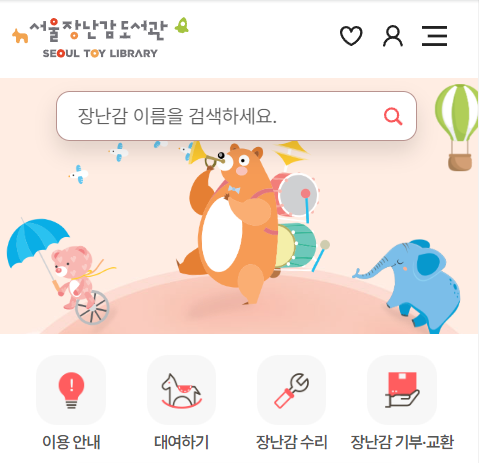
Task: Click the orange bear playing trumpet
Action: (235, 223)
